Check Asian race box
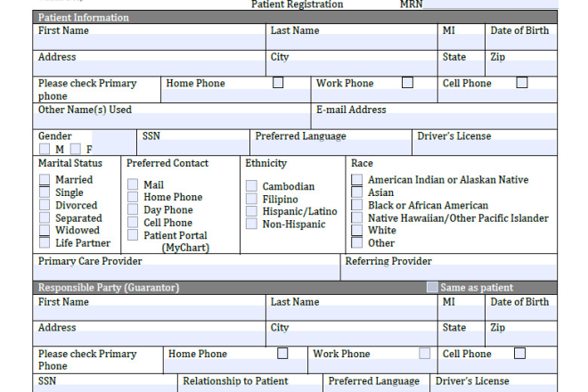588x392 pixels. click(x=357, y=192)
